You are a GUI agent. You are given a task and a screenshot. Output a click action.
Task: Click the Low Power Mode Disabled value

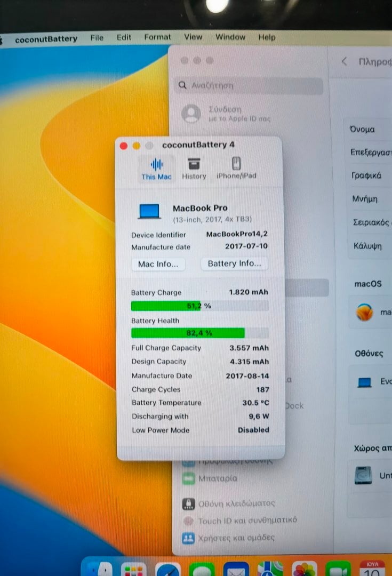tap(253, 430)
